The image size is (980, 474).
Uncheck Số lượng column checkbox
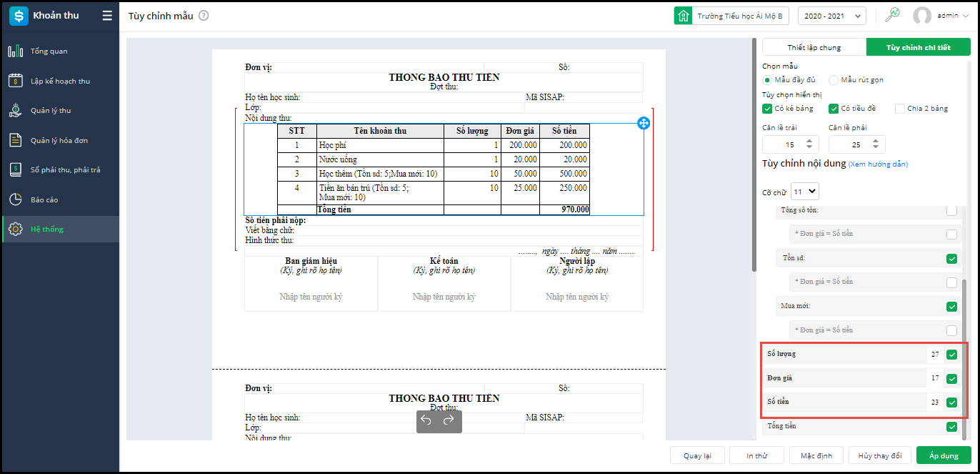click(951, 355)
